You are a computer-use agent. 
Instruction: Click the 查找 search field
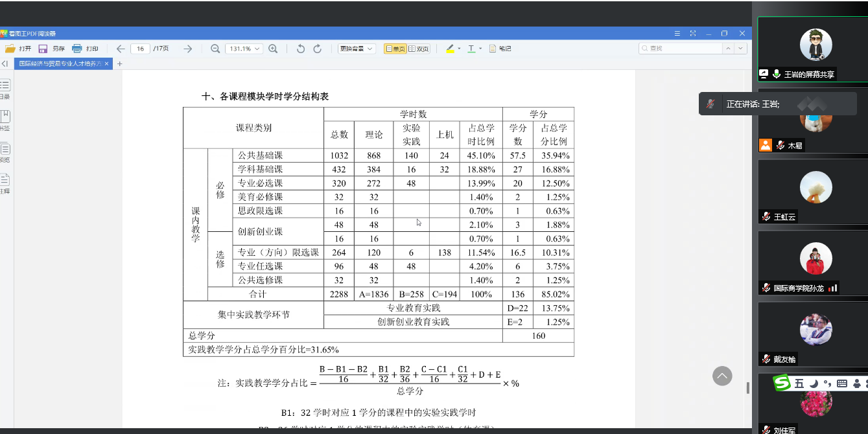pos(680,49)
